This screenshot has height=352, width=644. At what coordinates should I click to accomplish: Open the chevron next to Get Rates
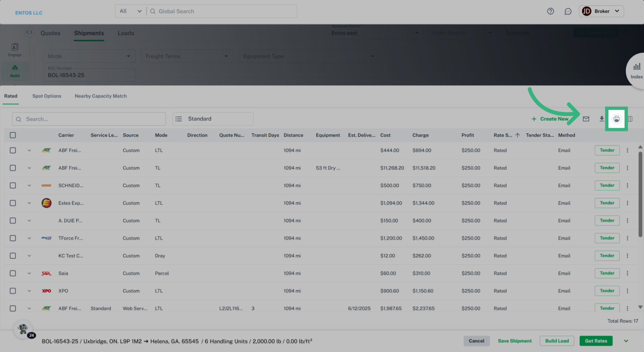pyautogui.click(x=626, y=341)
